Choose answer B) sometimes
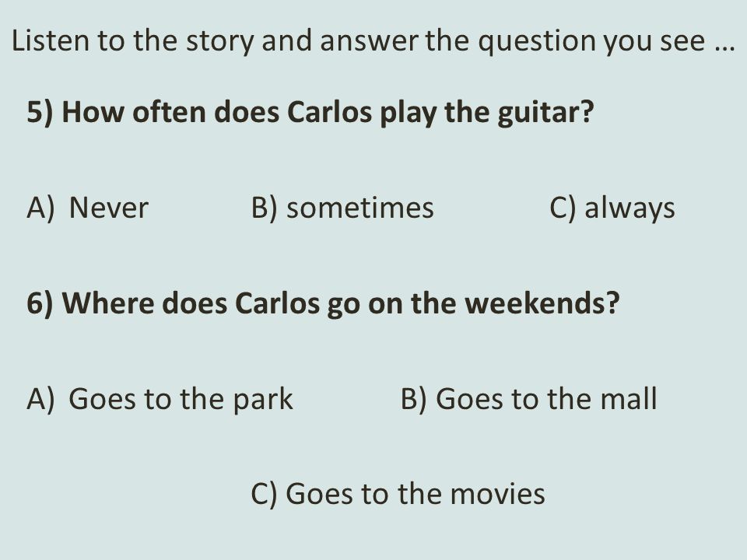The image size is (747, 560). pyautogui.click(x=342, y=208)
